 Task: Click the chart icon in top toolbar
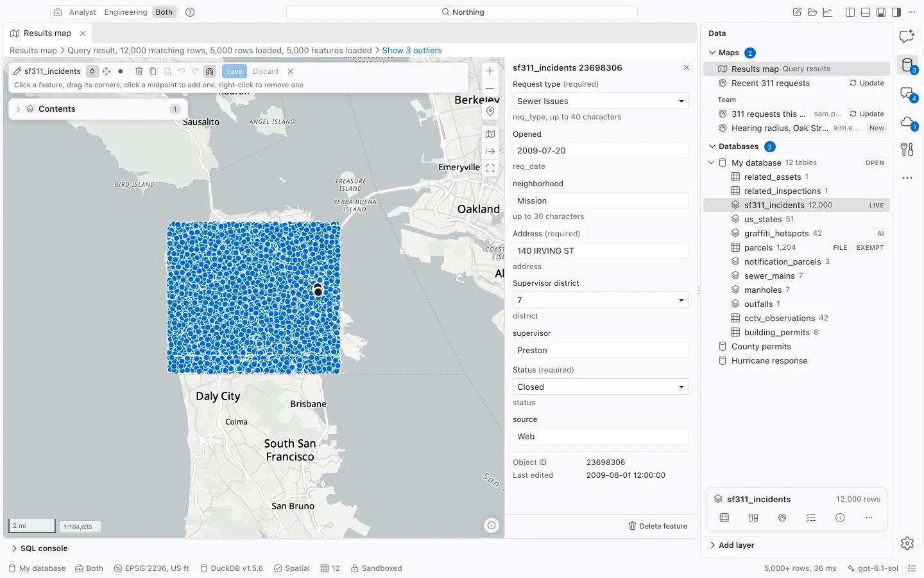click(828, 12)
